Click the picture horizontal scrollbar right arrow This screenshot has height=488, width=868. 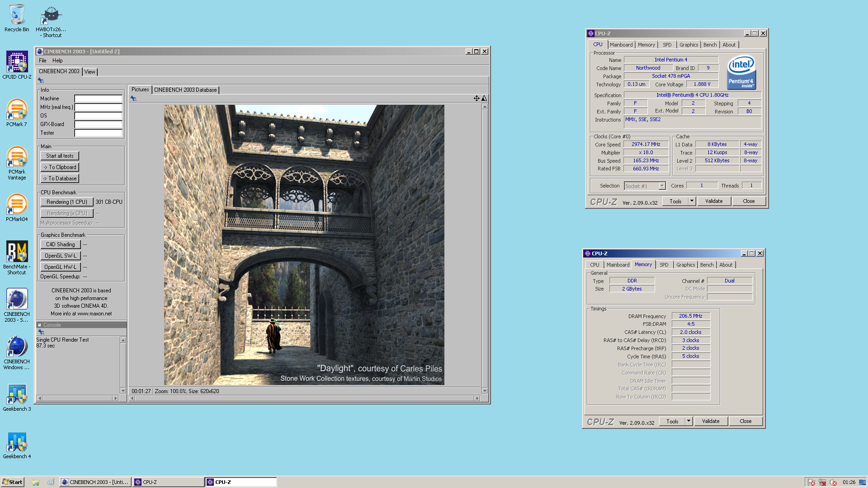click(477, 398)
